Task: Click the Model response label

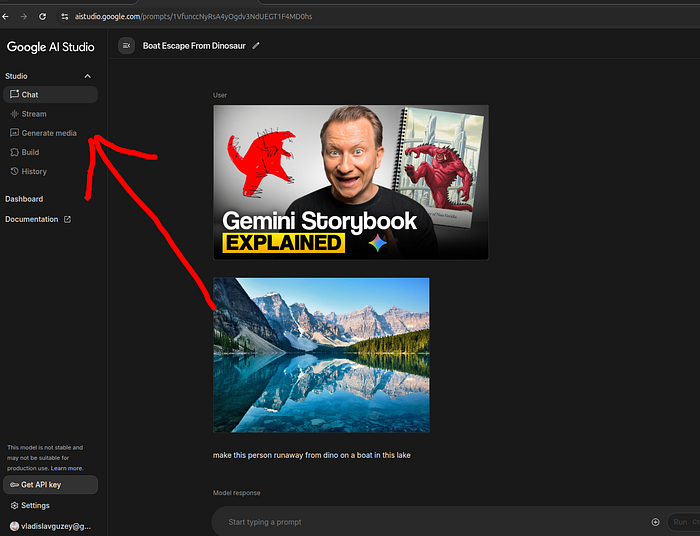Action: 237,493
